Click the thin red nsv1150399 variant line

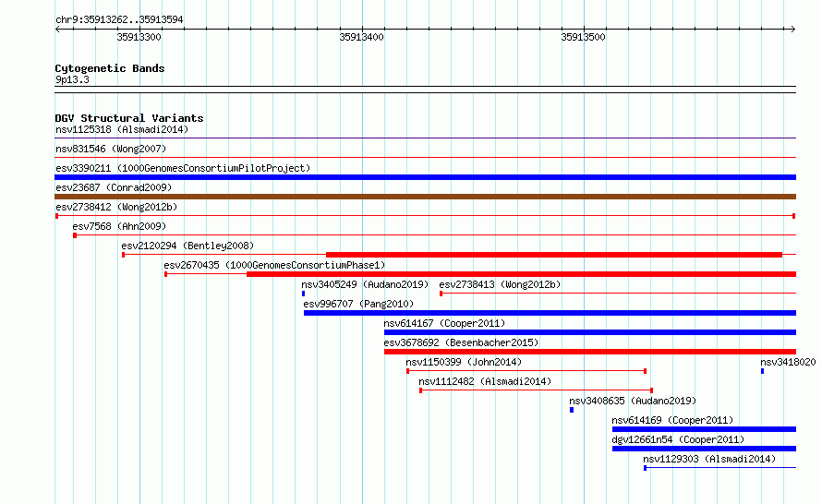(x=526, y=371)
